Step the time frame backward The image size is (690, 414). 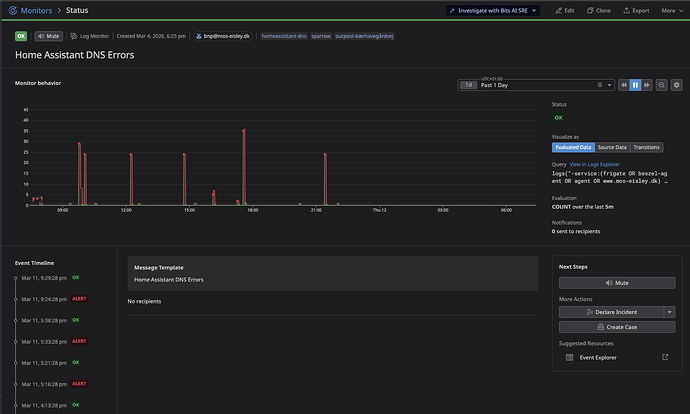point(624,85)
